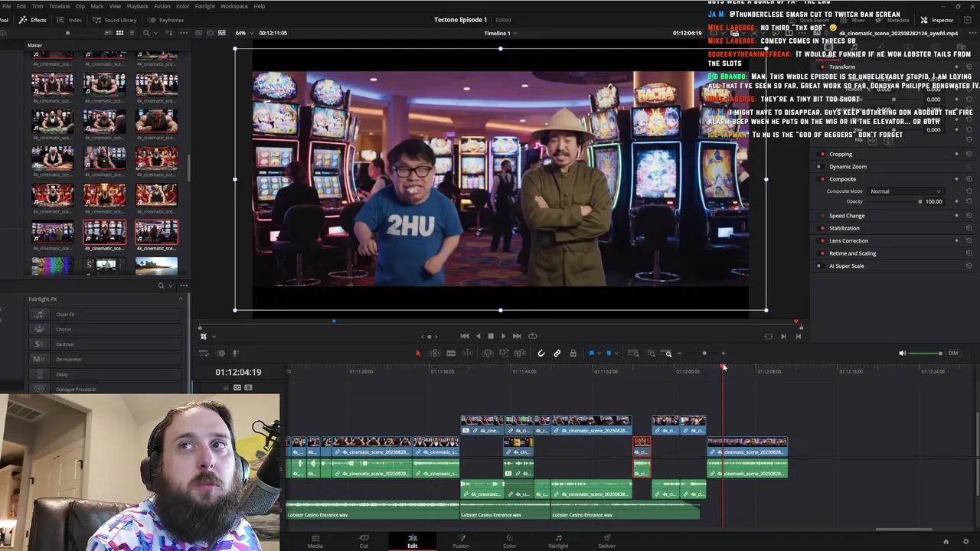Reset the Composite section
Screen dimensions: 980x551
969,179
